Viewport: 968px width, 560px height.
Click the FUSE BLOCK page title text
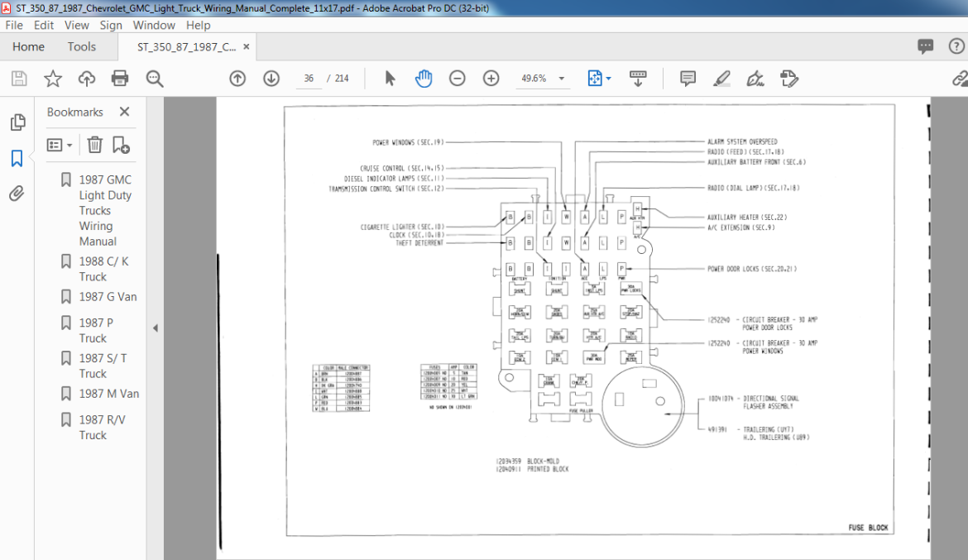(x=868, y=528)
